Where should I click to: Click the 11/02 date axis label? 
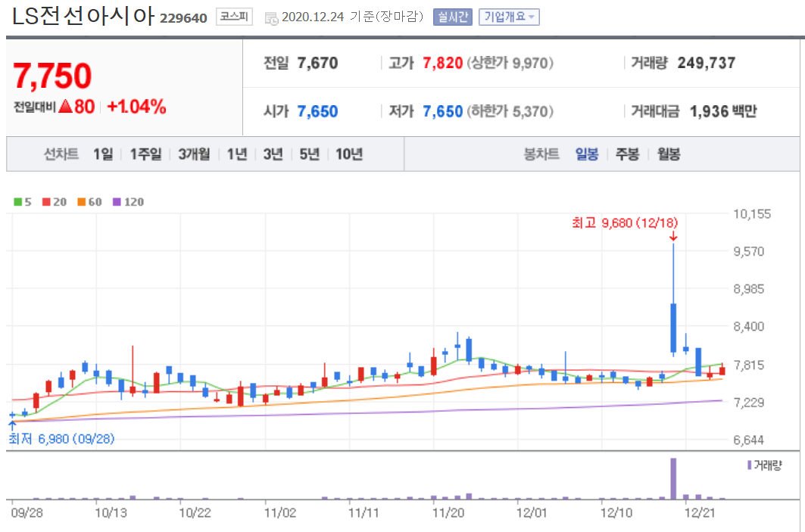[279, 513]
